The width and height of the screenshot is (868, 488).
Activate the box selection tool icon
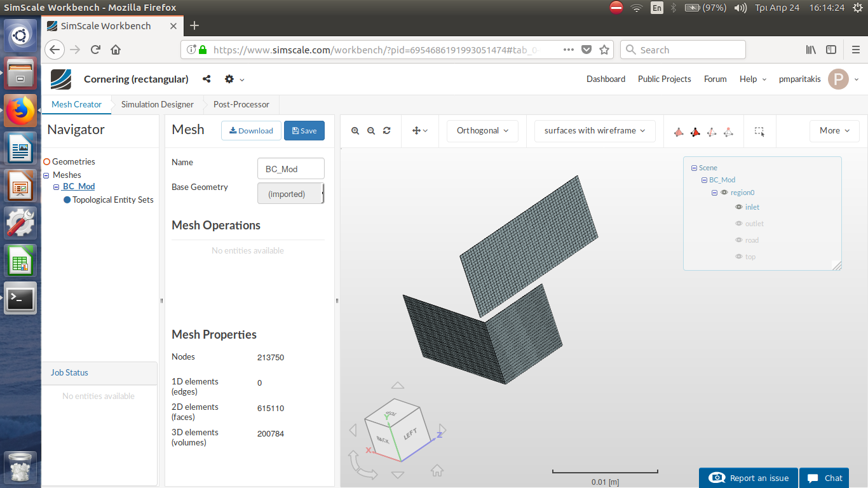coord(759,132)
